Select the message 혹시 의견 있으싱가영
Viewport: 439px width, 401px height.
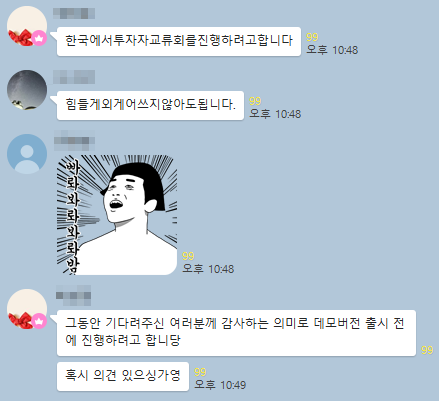tap(123, 376)
